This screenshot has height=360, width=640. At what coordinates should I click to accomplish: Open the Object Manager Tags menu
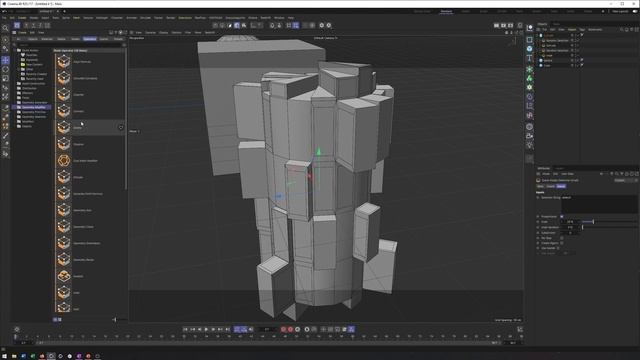[x=582, y=29]
